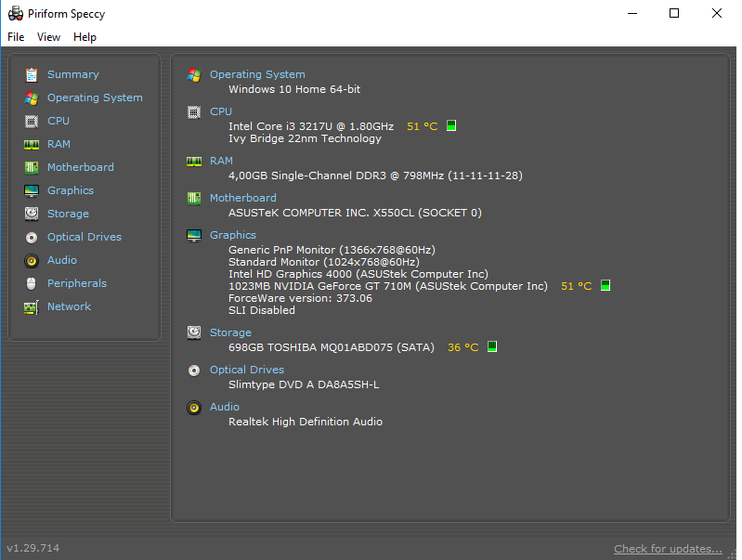This screenshot has width=742, height=560.
Task: Click the GeForce GT 710M temperature 51 °C
Action: point(577,286)
